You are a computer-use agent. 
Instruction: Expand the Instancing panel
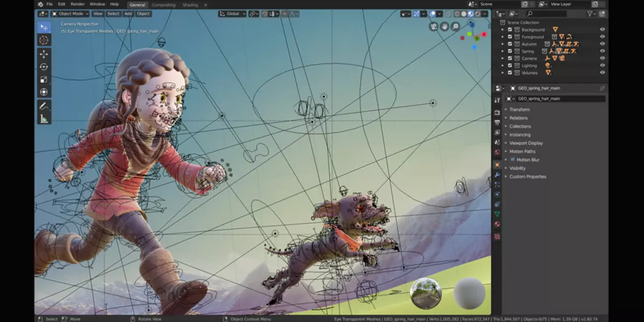[519, 135]
